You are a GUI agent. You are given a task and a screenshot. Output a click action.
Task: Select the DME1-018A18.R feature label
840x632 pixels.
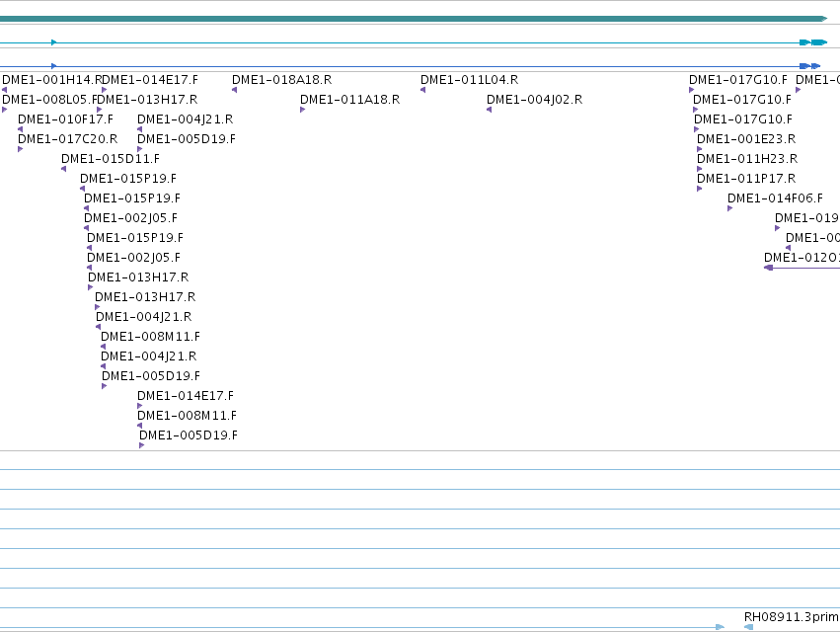coord(281,80)
